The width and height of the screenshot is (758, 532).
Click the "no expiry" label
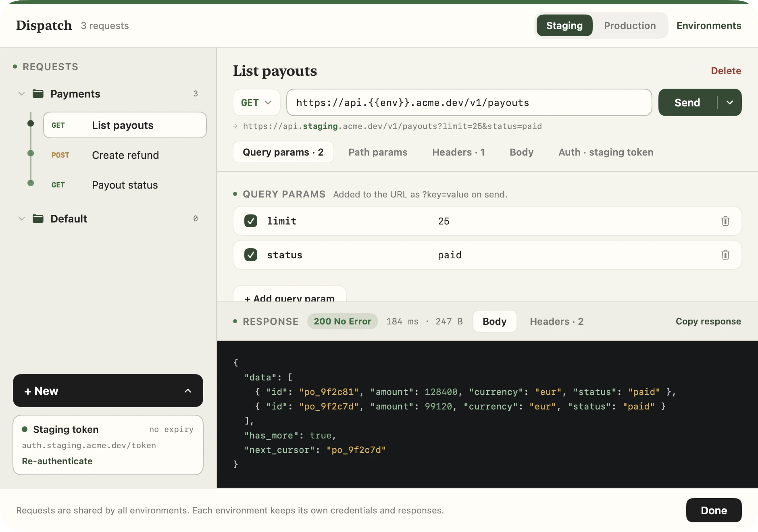tap(171, 429)
